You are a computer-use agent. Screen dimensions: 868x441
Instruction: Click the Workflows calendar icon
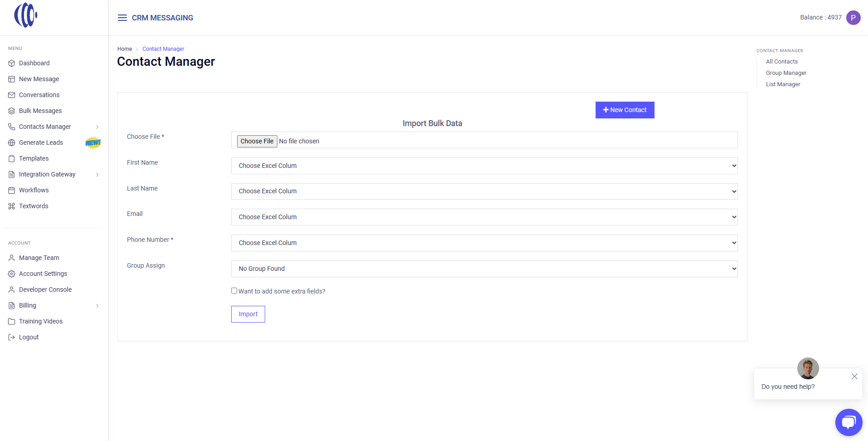point(12,191)
